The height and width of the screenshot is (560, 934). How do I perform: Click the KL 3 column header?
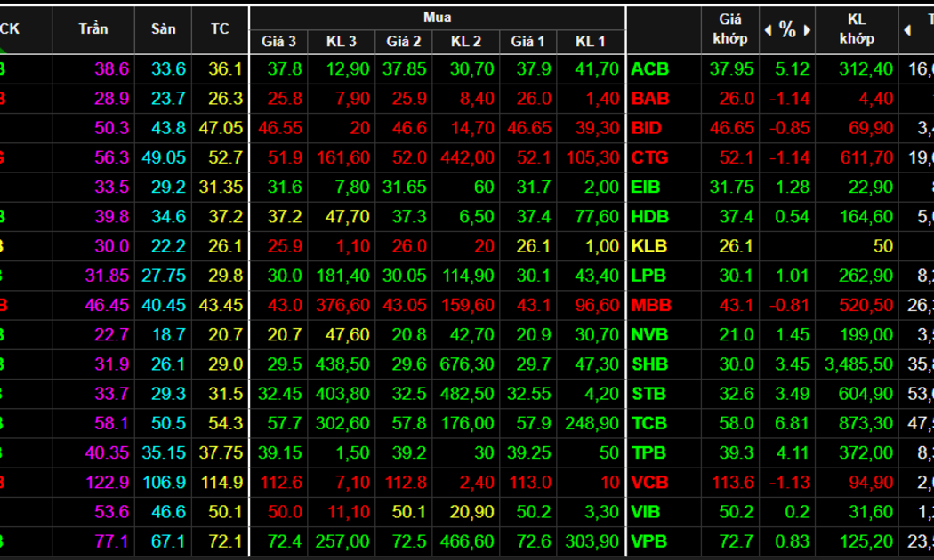coord(342,41)
